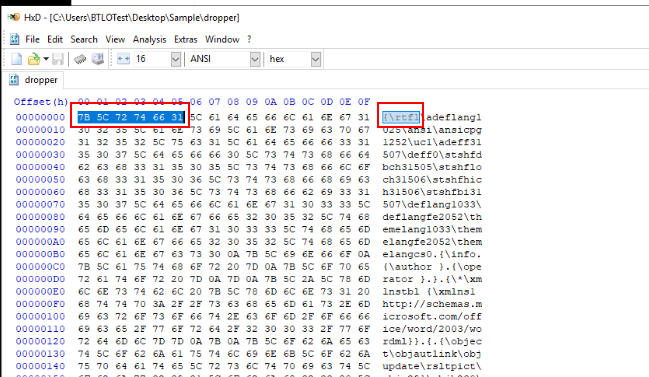Open the View menu

tap(115, 39)
